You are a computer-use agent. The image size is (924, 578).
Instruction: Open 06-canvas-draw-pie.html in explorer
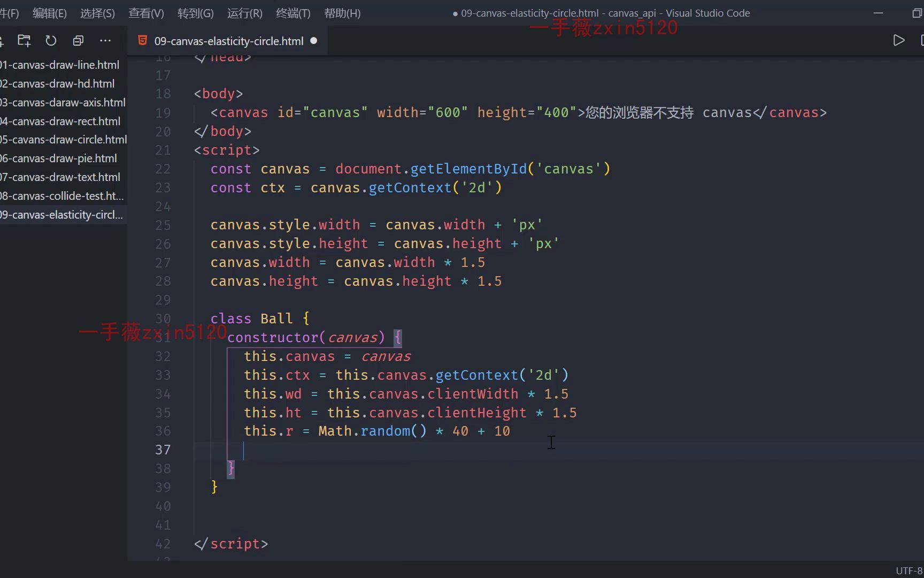pyautogui.click(x=63, y=158)
